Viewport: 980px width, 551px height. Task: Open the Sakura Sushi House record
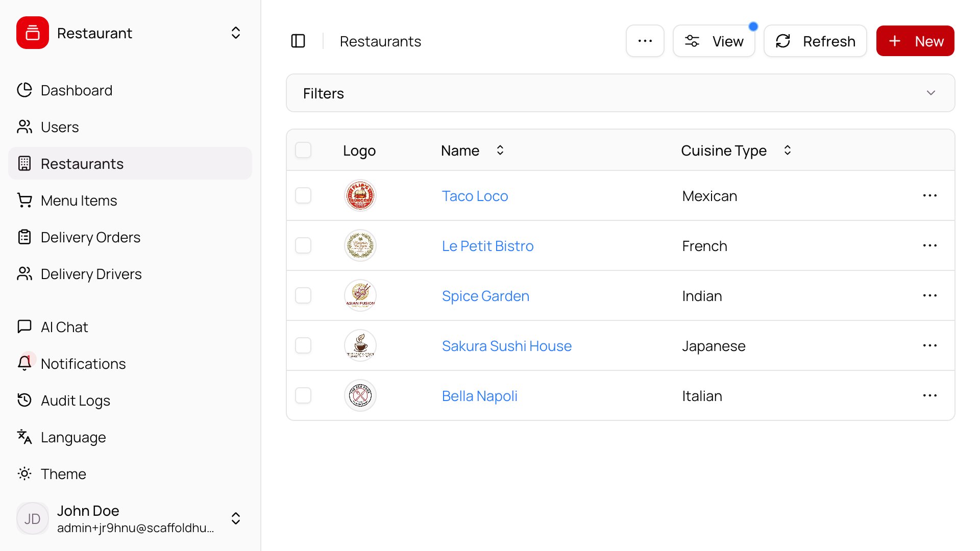click(506, 345)
